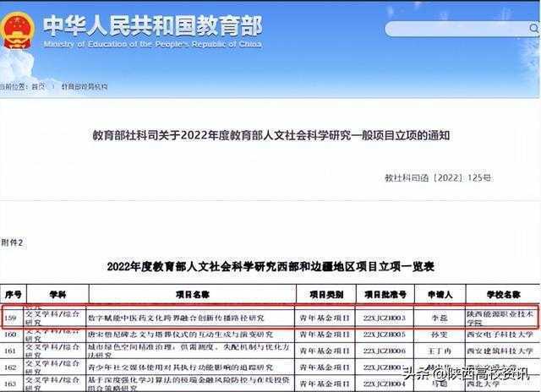Viewport: 541px width, 392px height.
Task: Click the 项目批准号 column header
Action: coord(385,295)
